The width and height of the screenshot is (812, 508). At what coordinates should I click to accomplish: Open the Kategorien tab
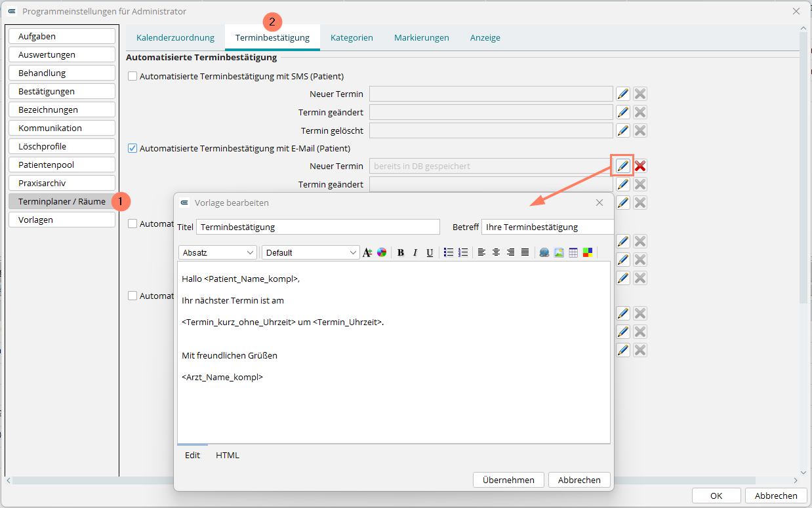point(352,37)
